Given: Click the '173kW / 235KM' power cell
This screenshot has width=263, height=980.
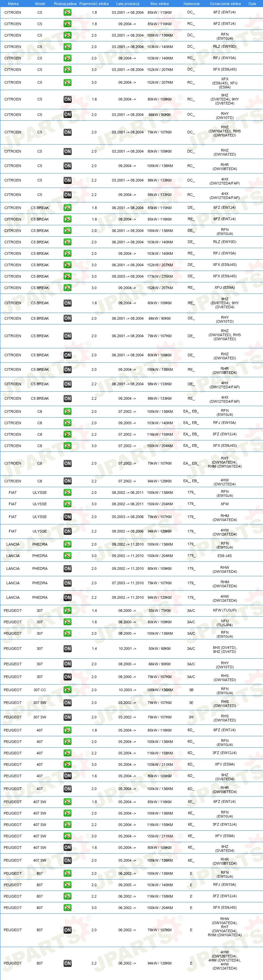Looking at the screenshot, I should pos(160,277).
